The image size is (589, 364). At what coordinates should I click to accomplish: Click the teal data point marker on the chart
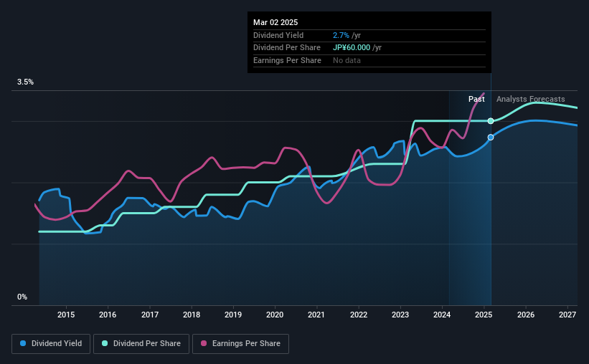pyautogui.click(x=491, y=121)
